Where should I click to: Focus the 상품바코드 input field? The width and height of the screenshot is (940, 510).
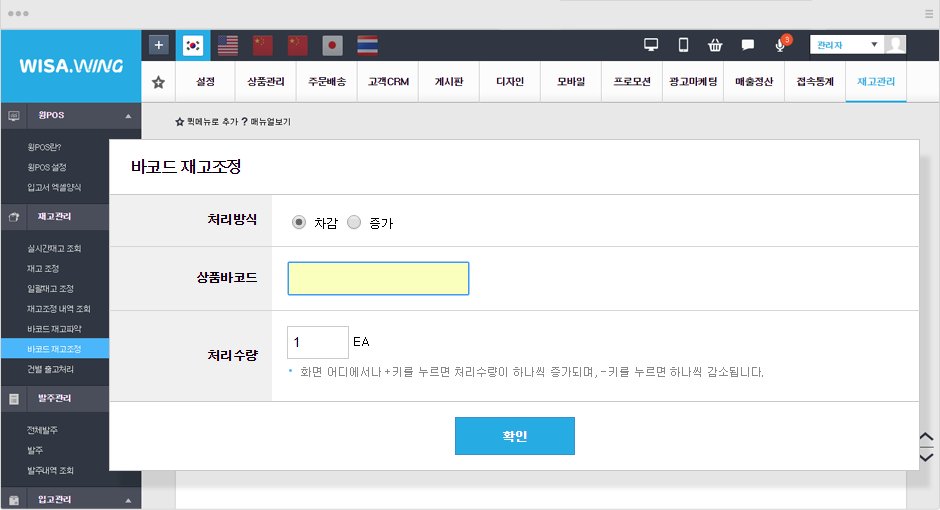pos(378,278)
